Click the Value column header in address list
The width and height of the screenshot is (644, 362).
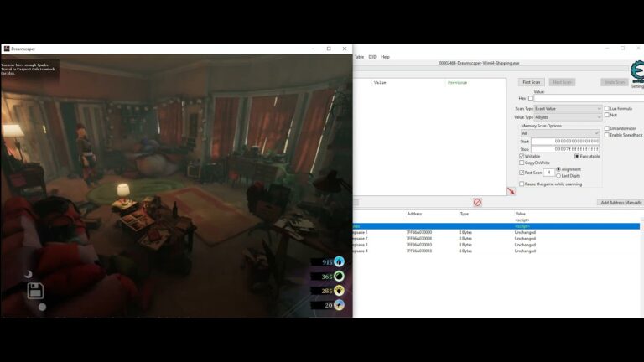coord(521,214)
